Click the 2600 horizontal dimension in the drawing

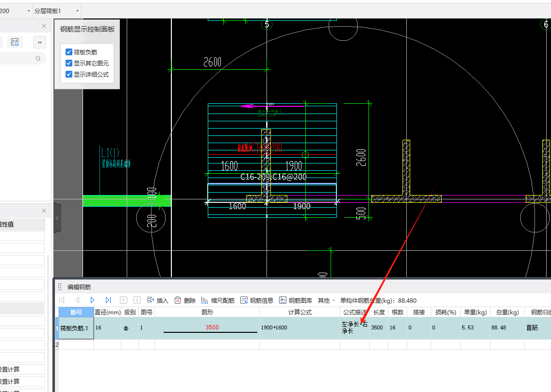(212, 62)
